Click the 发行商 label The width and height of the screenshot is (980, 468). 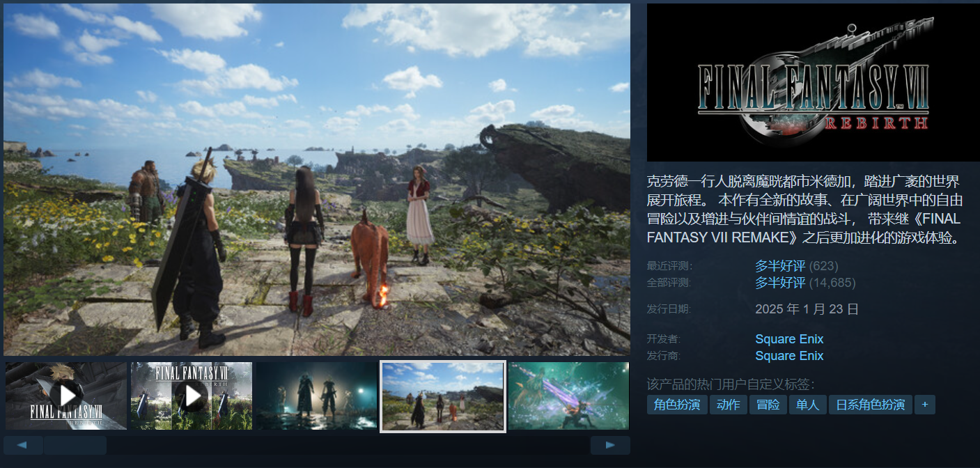click(664, 356)
